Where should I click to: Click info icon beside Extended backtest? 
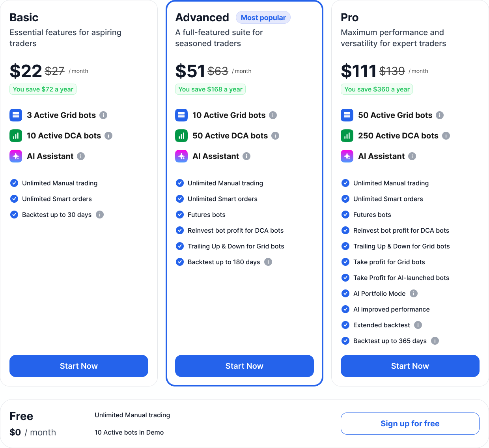click(418, 325)
